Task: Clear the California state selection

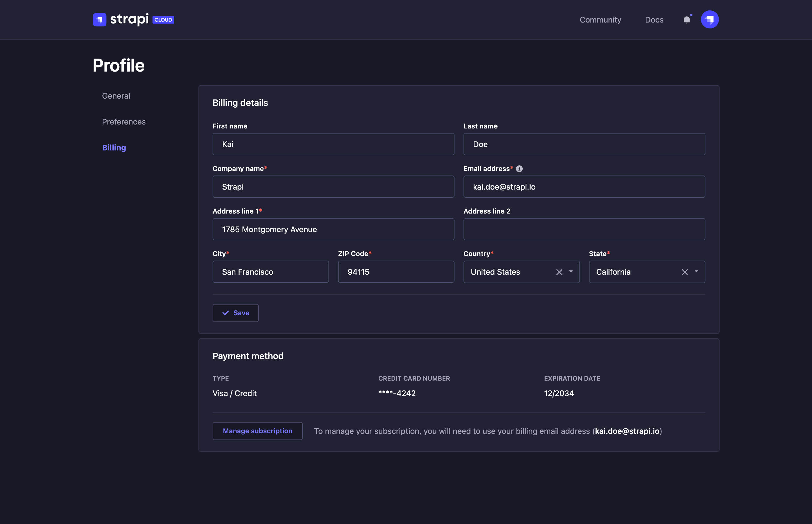Action: pyautogui.click(x=685, y=272)
